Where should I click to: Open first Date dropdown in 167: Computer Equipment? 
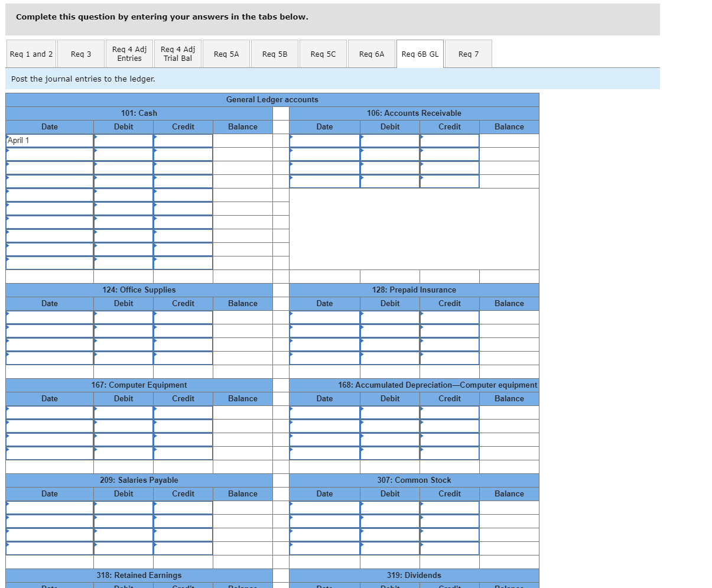50,412
